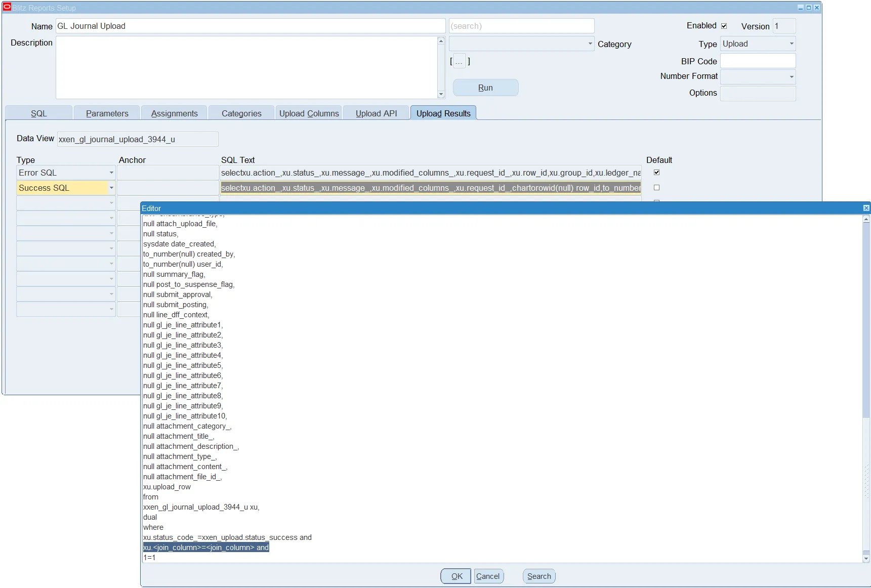871x588 pixels.
Task: Click the line 'xu.upload_row' in Editor
Action: [x=167, y=487]
